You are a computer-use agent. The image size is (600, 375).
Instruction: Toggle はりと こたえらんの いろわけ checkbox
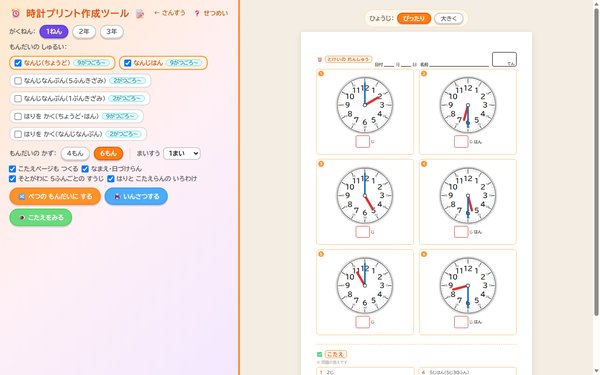pyautogui.click(x=111, y=179)
